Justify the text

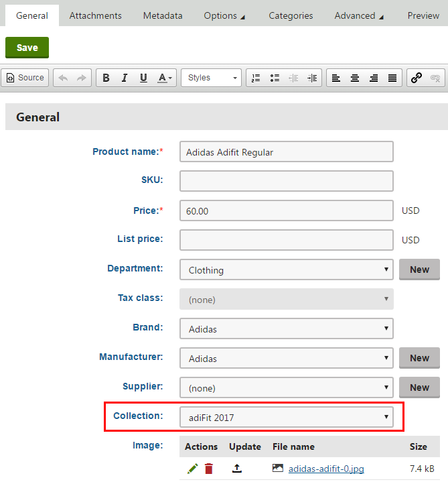coord(392,78)
